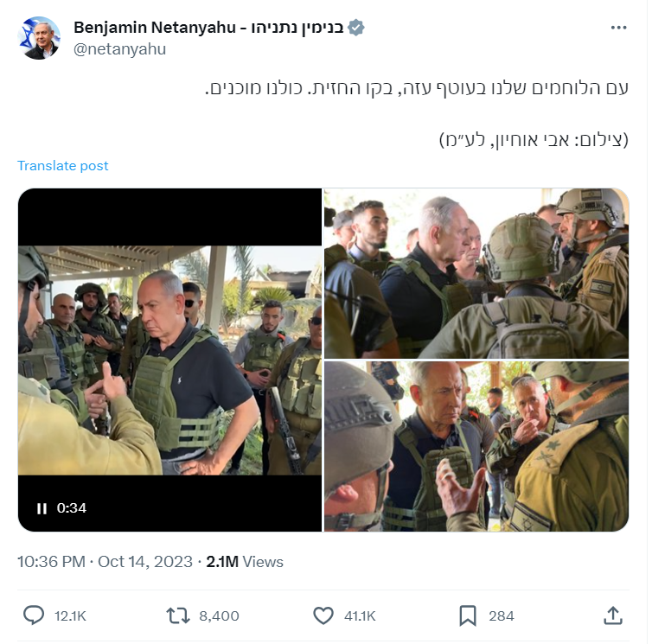Open the three-dot more options menu
652x644 pixels.
618,28
